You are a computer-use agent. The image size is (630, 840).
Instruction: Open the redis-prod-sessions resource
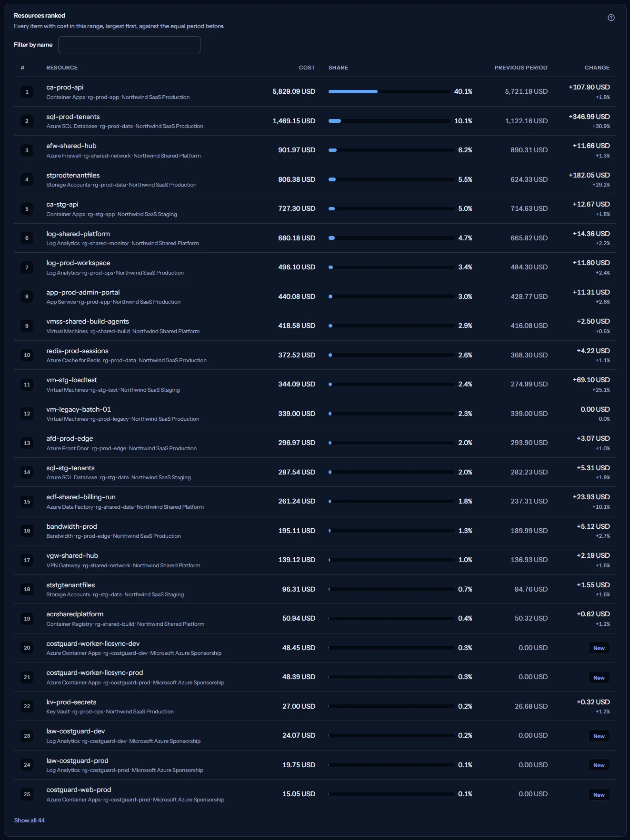[x=77, y=351]
